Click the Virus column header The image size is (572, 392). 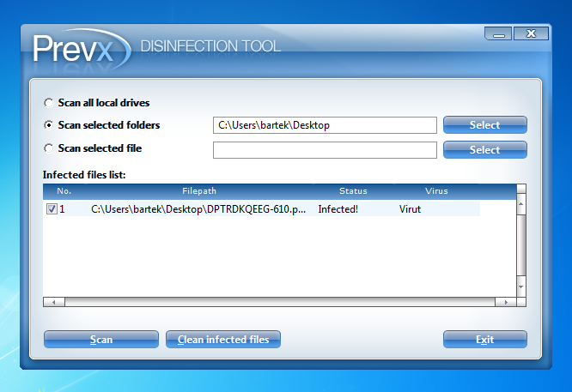436,190
